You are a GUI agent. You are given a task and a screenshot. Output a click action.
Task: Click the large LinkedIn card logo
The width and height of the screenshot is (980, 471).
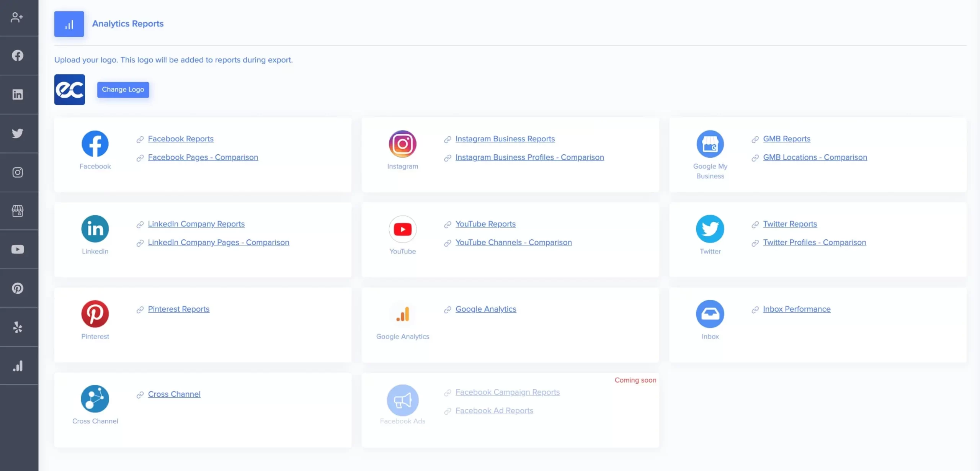[95, 229]
